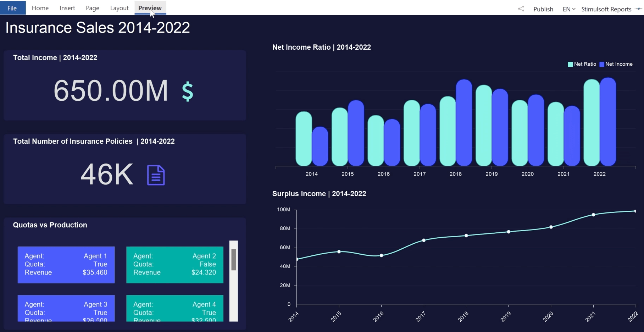The width and height of the screenshot is (644, 332).
Task: Open the EN language dropdown
Action: (x=569, y=9)
